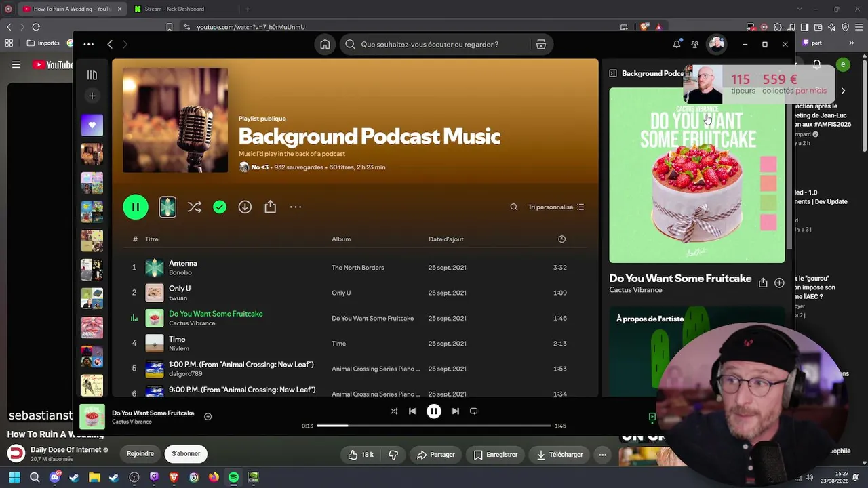Image resolution: width=868 pixels, height=488 pixels.
Task: Reload the browser page
Action: 36,27
